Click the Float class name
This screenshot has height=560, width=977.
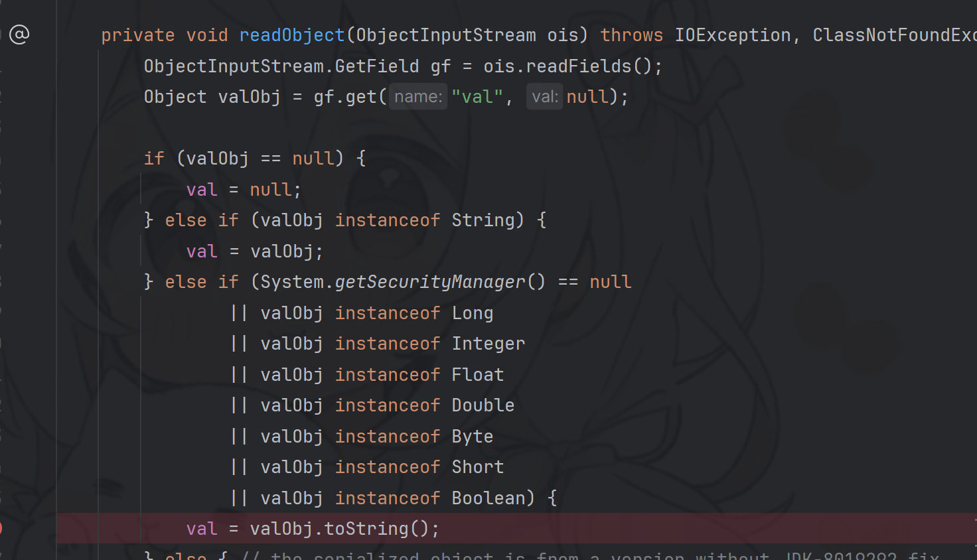tap(477, 375)
